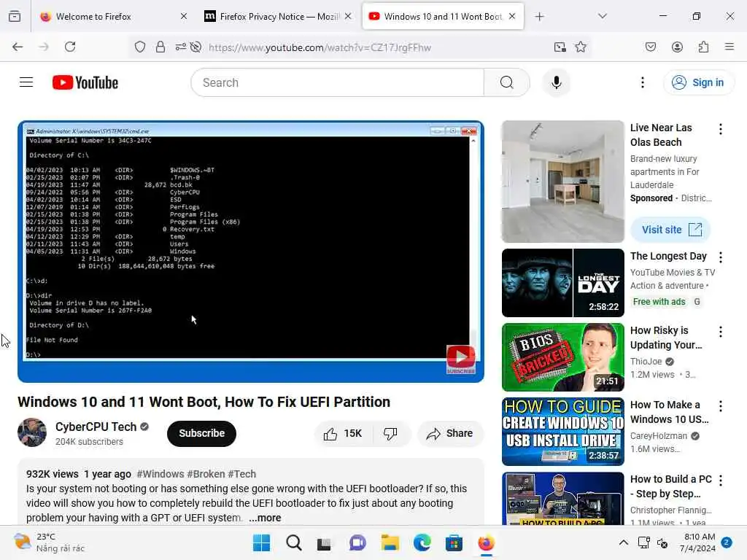747x560 pixels.
Task: Open Firefox account icon
Action: [x=677, y=47]
